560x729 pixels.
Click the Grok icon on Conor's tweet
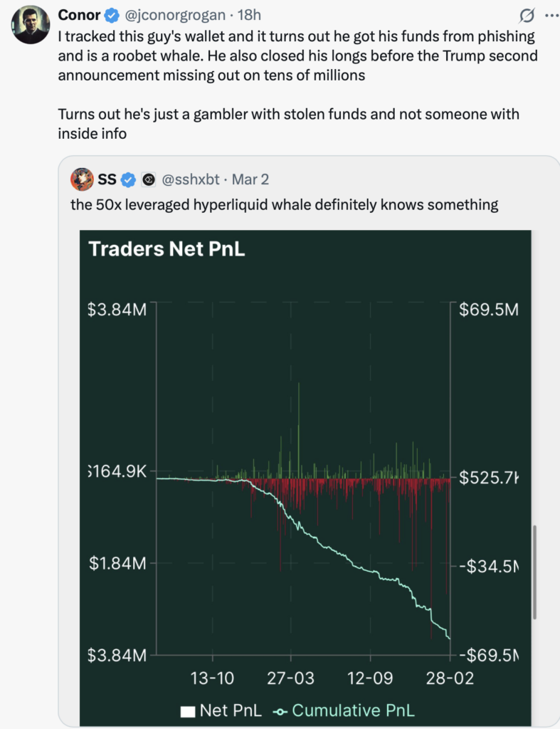coord(527,15)
